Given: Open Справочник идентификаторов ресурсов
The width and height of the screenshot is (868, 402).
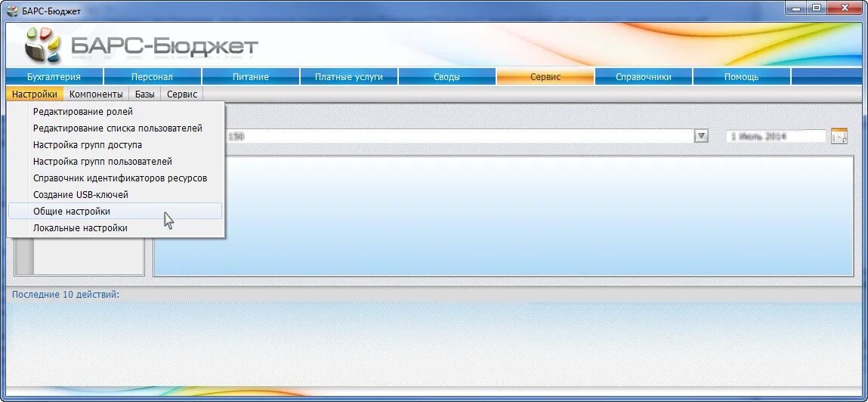Looking at the screenshot, I should tap(115, 178).
